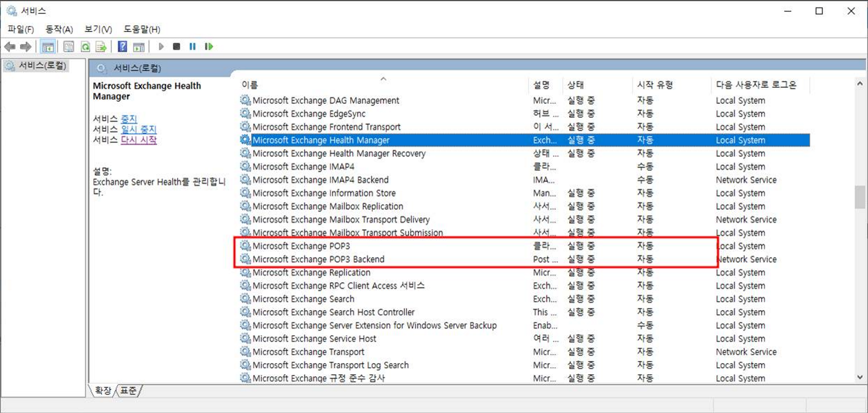Viewport: 868px width, 413px height.
Task: Click the vertical scrollbar thumb
Action: pos(860,197)
